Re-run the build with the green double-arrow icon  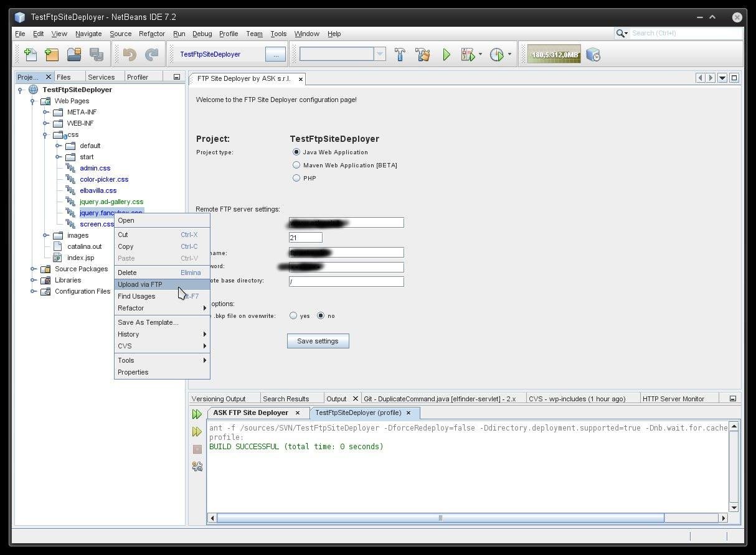click(x=197, y=414)
